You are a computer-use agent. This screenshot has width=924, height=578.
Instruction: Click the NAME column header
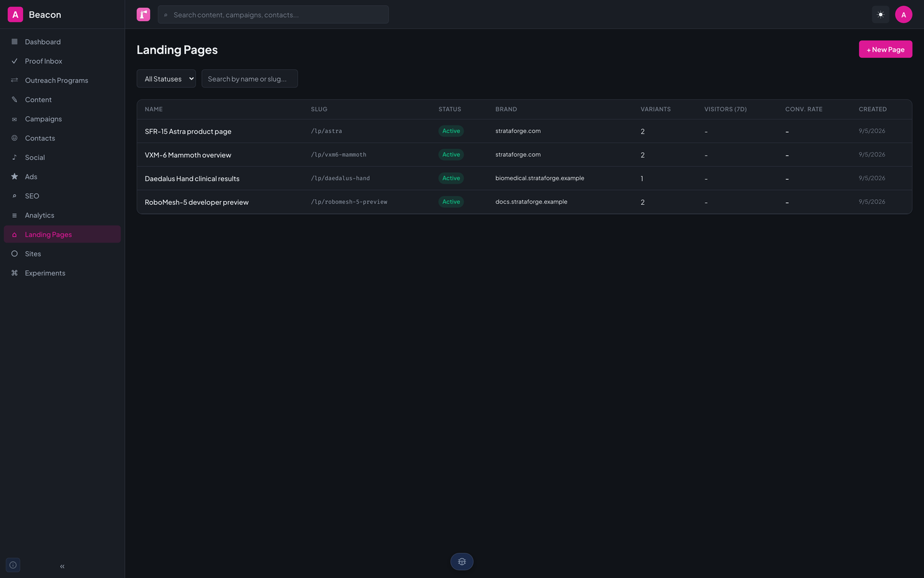pos(154,109)
